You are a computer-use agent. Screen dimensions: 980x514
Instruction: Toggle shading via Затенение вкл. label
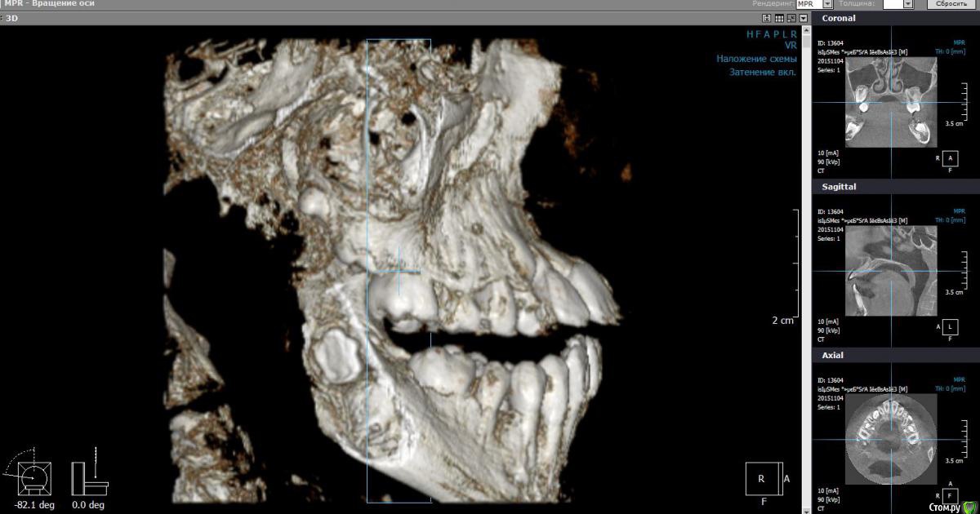click(x=762, y=72)
